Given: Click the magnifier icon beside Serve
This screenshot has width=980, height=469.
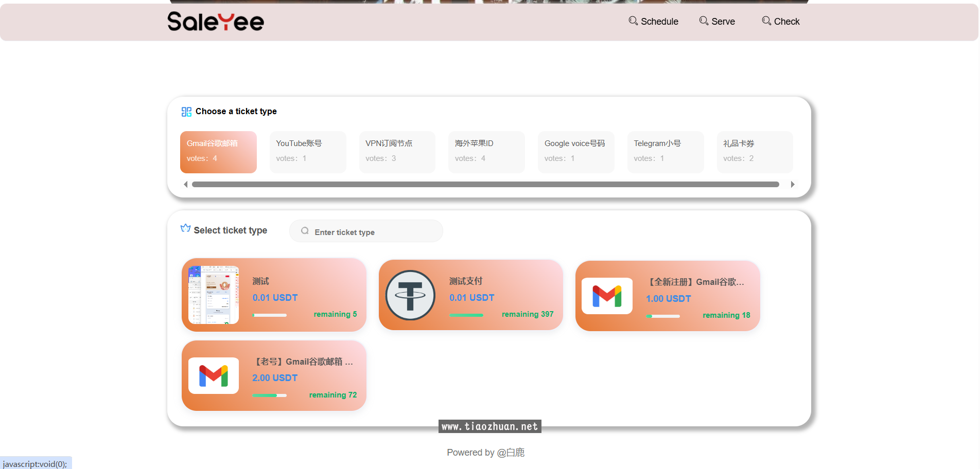Looking at the screenshot, I should pos(704,21).
